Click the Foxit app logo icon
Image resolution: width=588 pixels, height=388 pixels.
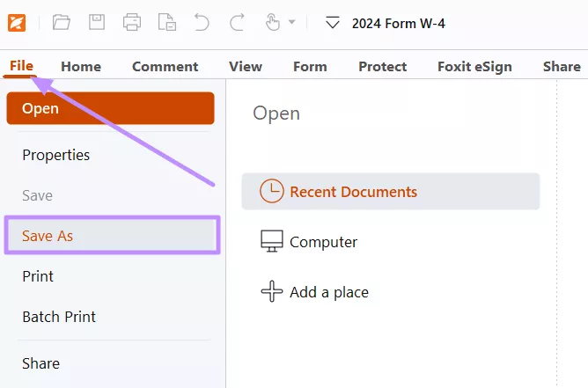tap(17, 23)
